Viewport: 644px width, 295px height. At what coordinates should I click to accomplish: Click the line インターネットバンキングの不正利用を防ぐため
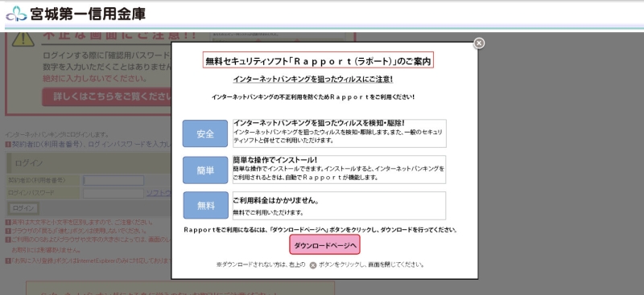(313, 97)
